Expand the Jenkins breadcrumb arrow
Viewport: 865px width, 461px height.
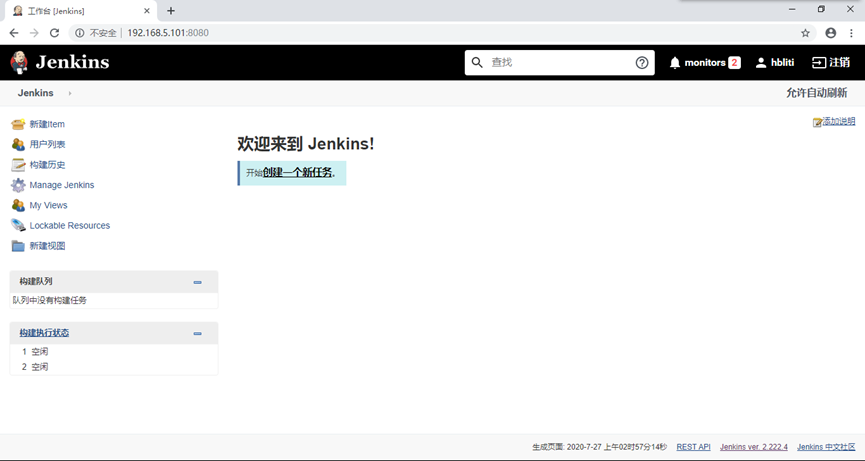70,93
